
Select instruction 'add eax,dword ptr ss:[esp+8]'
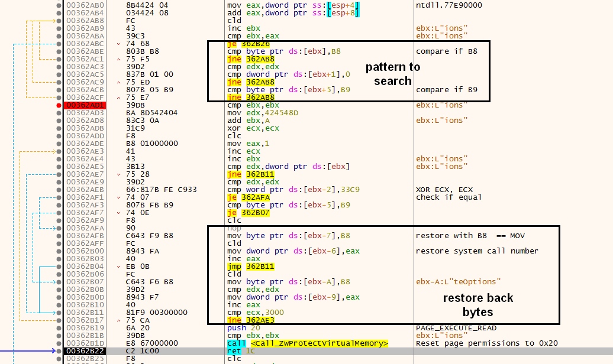tap(293, 13)
